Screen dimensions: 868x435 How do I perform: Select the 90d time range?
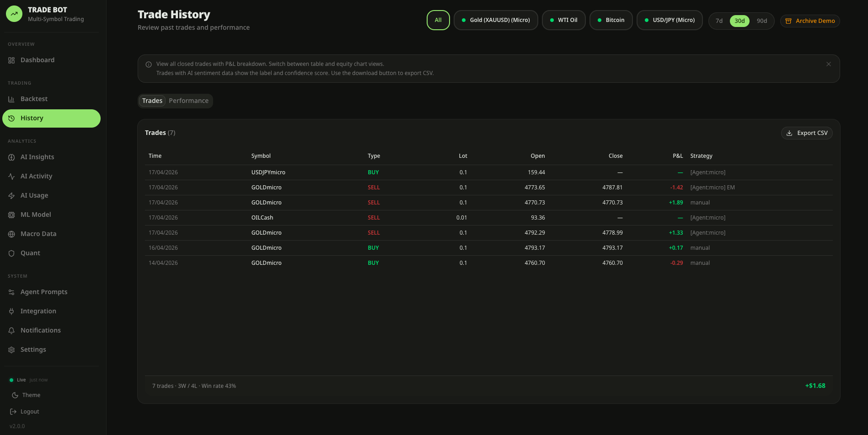tap(762, 21)
